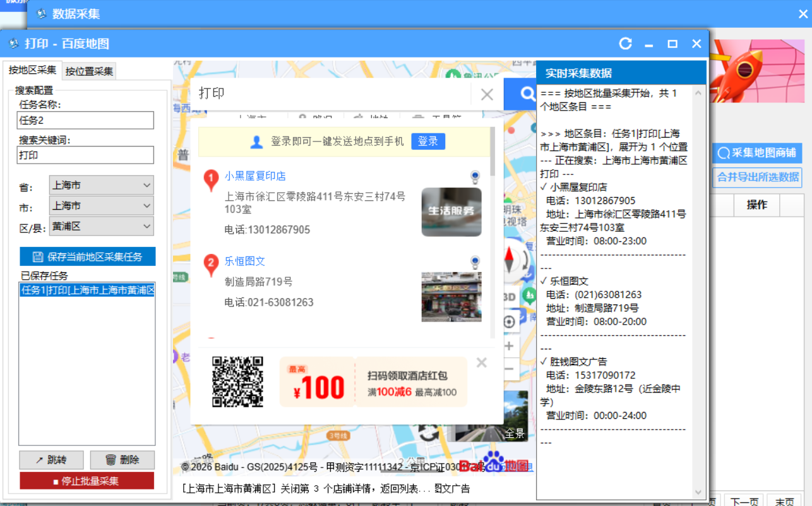Image resolution: width=812 pixels, height=506 pixels.
Task: Click the 跳转 jump button
Action: pyautogui.click(x=51, y=460)
